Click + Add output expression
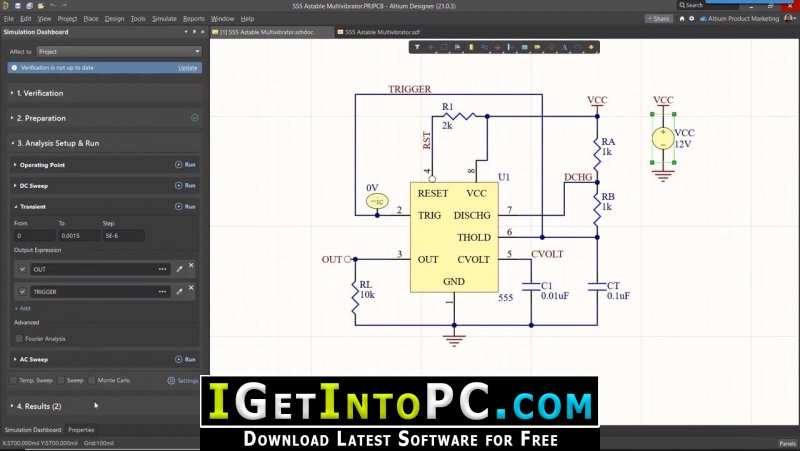 point(22,308)
